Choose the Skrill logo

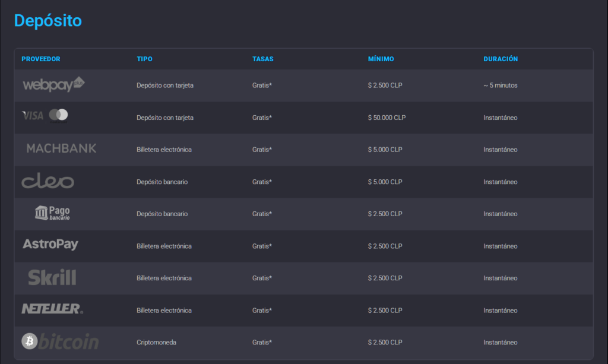52,277
